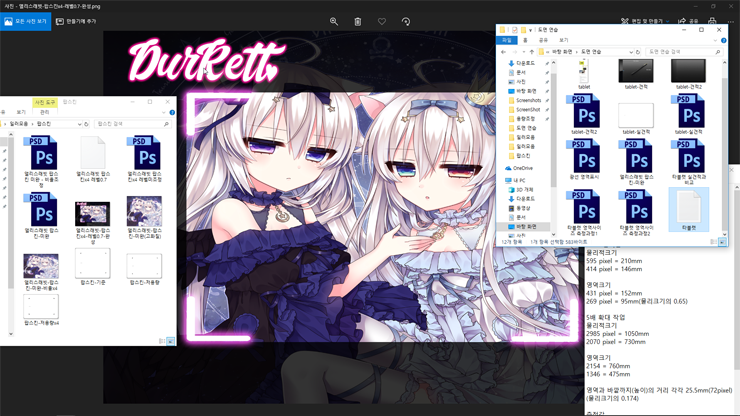The width and height of the screenshot is (740, 416).
Task: Open the 파일 tab in 도면 연습 Explorer
Action: click(x=506, y=41)
